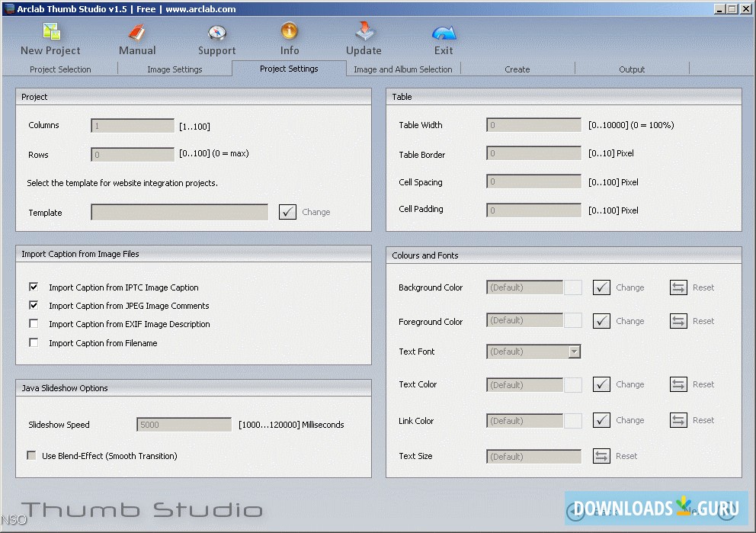Click the Text Color value field
Viewport: 756px width, 533px height.
(x=524, y=385)
